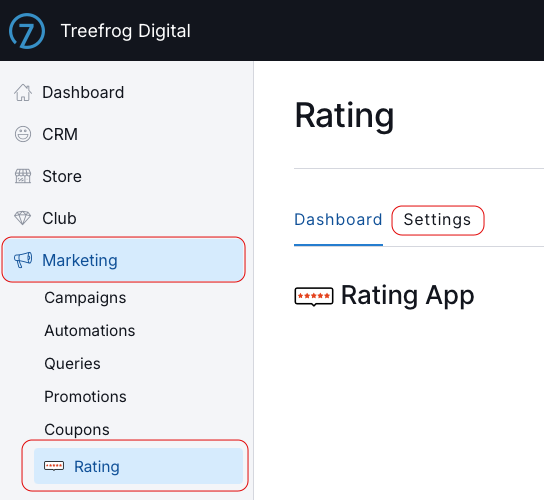Open Campaigns under Marketing
This screenshot has width=544, height=500.
[x=85, y=298]
